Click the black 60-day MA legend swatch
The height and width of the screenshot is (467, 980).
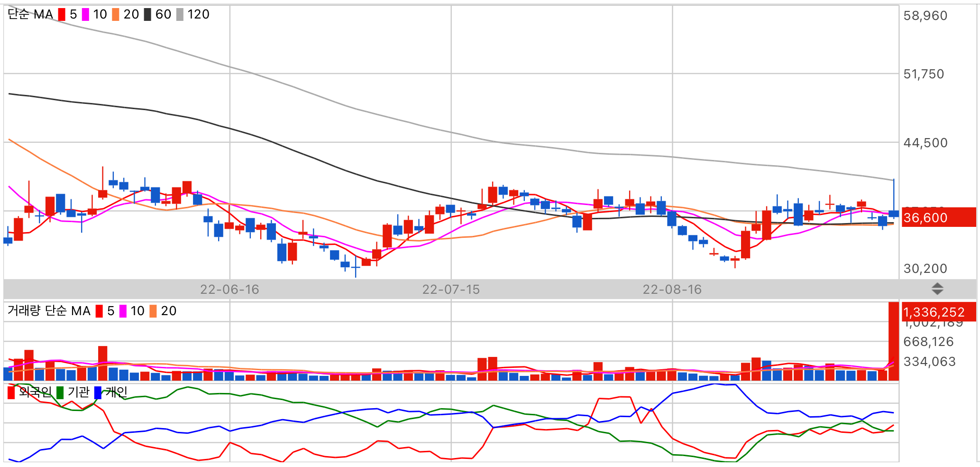[147, 15]
